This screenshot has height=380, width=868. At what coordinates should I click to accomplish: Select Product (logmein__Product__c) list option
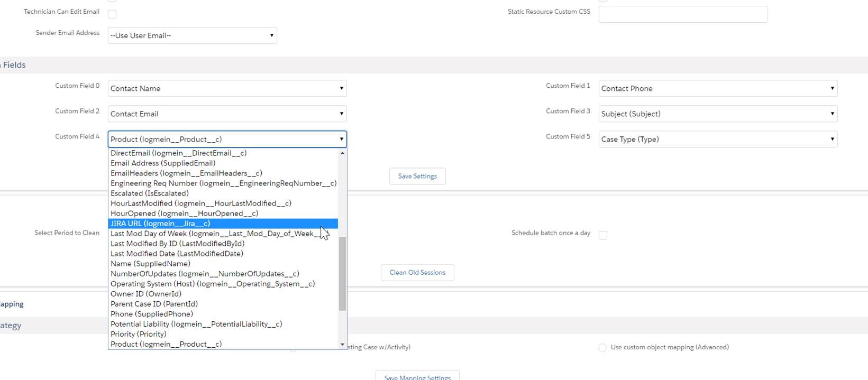tap(223, 344)
